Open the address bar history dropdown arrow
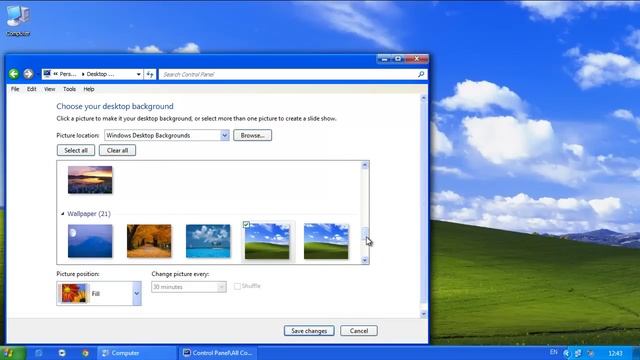The image size is (640, 360). coord(138,74)
